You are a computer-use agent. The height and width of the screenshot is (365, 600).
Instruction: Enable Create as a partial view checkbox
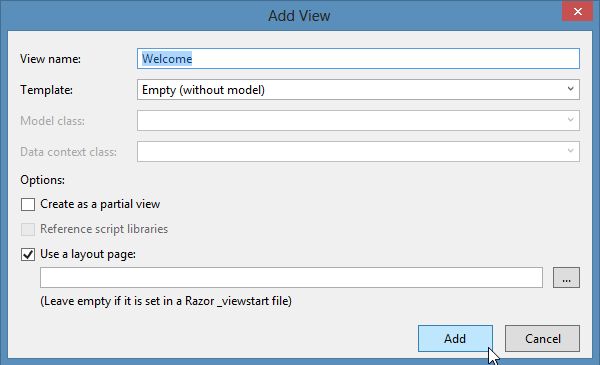(28, 204)
